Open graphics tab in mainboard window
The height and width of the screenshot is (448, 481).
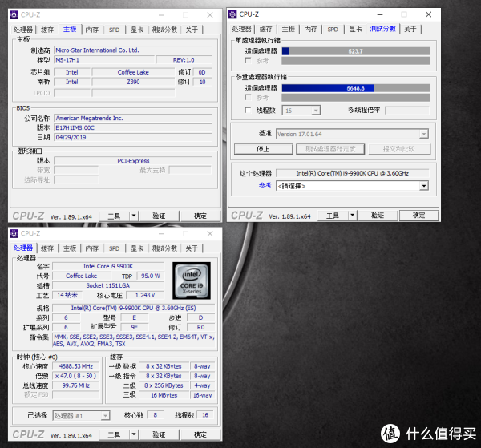(137, 30)
